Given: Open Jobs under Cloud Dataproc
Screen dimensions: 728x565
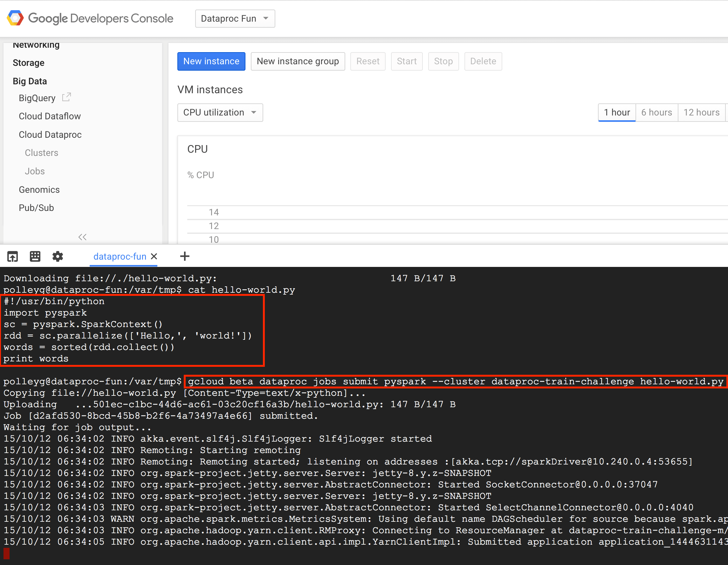Looking at the screenshot, I should tap(35, 171).
